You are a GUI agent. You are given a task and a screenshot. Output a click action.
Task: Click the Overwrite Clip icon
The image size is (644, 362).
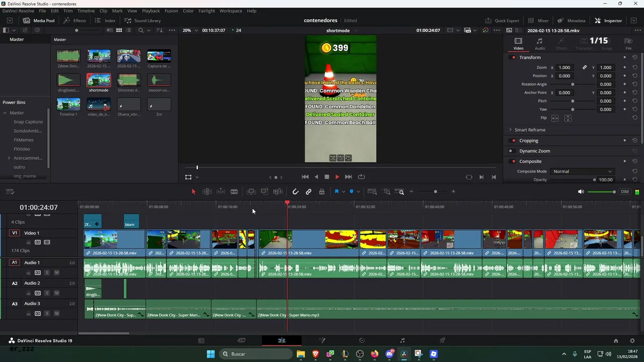[x=264, y=192]
